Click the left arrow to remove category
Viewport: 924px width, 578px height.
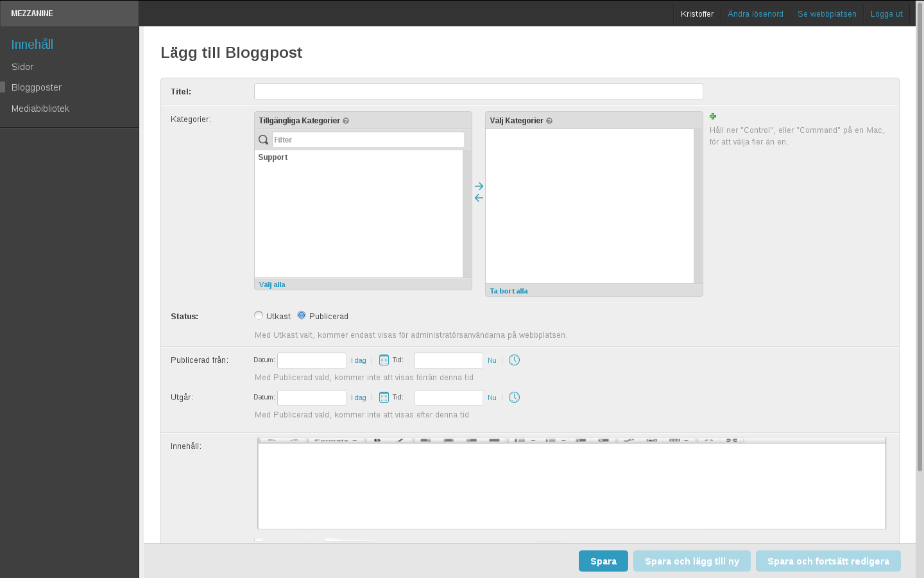(x=479, y=198)
